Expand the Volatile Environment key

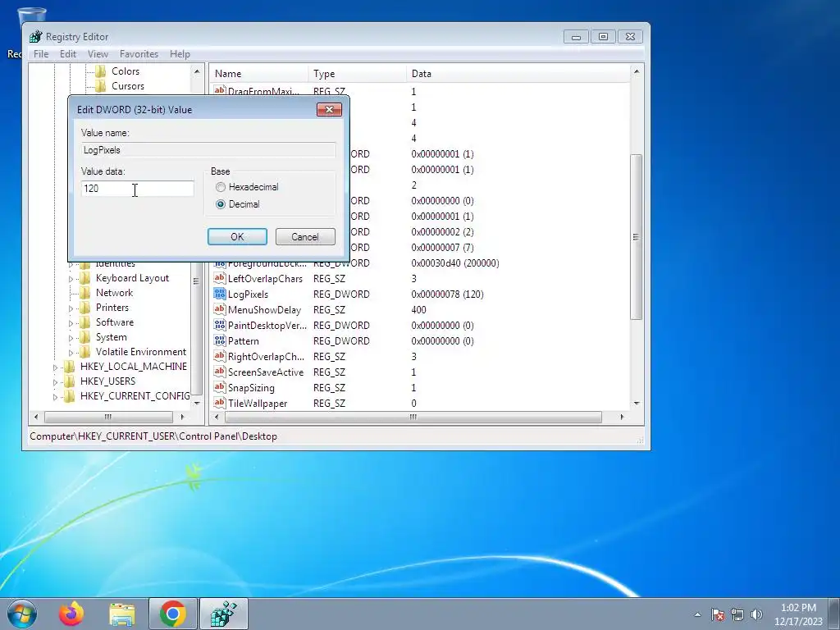point(71,353)
